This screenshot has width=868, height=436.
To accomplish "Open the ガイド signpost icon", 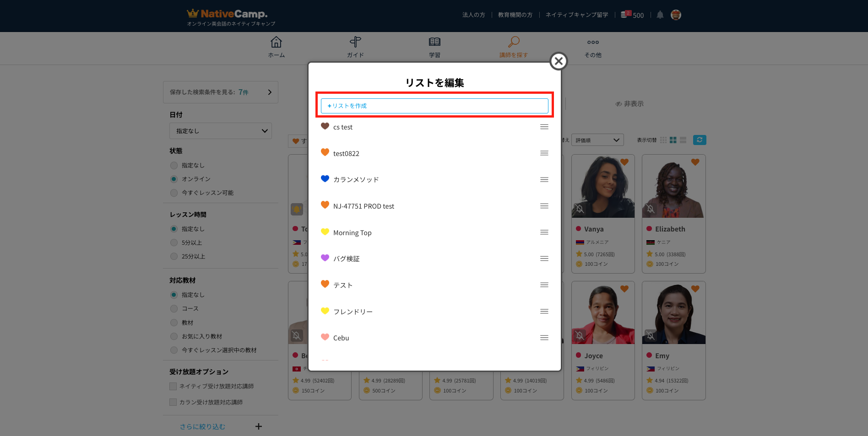I will [x=355, y=43].
